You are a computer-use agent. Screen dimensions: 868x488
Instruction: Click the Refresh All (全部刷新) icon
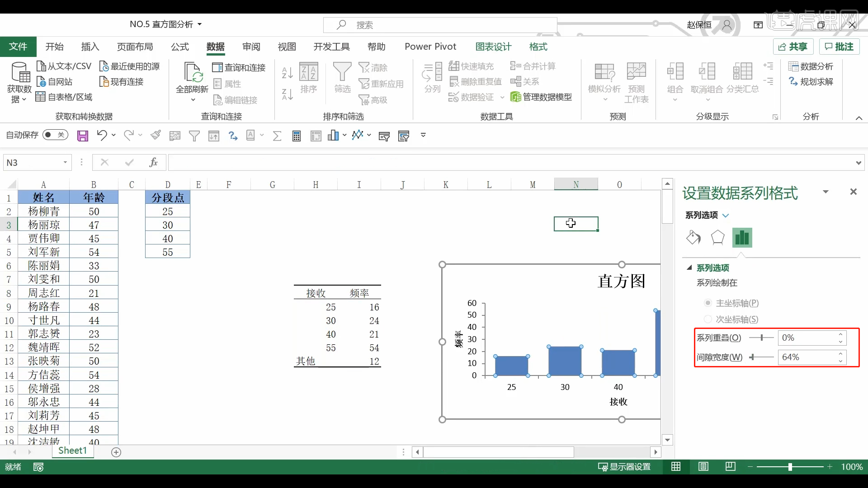(x=192, y=77)
